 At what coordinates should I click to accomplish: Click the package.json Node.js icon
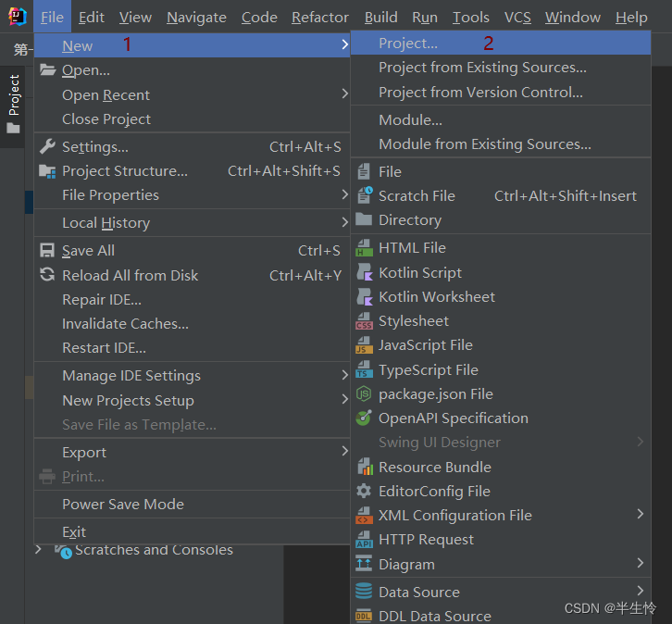364,393
